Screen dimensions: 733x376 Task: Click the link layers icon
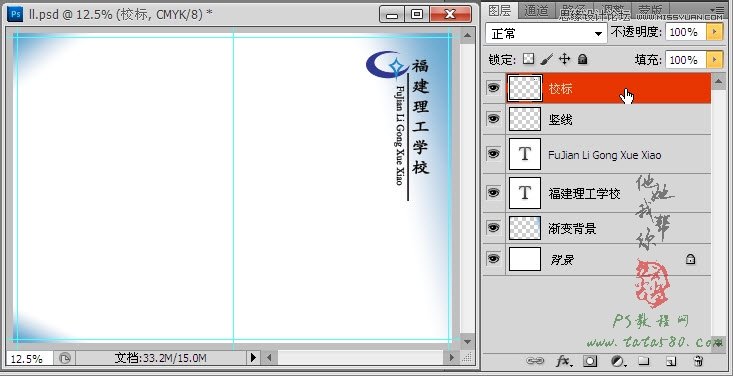click(535, 361)
